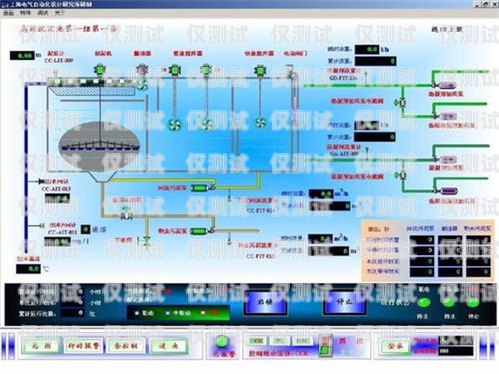The width and height of the screenshot is (499, 374).
Task: Open the 特殊 menu
Action: pos(25,13)
